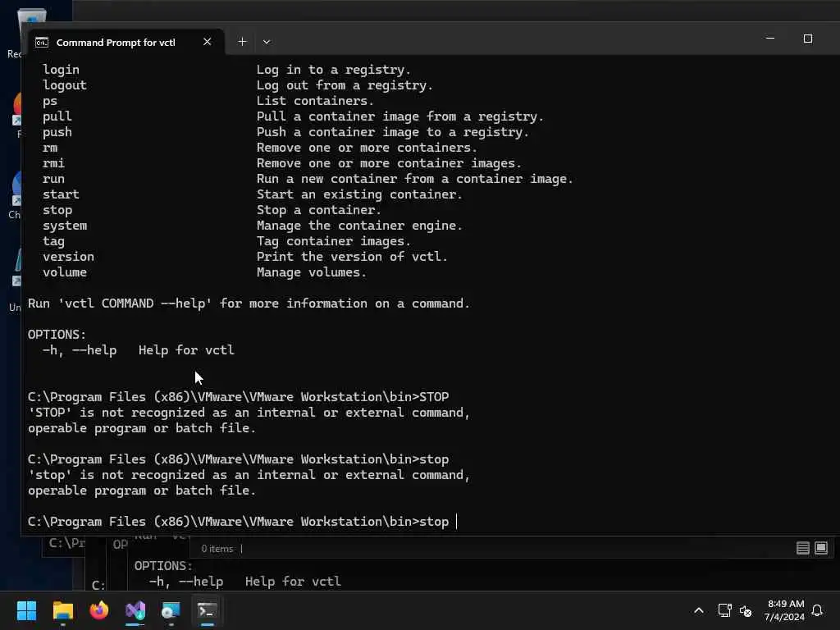
Task: Maximize the terminal window
Action: (x=808, y=39)
